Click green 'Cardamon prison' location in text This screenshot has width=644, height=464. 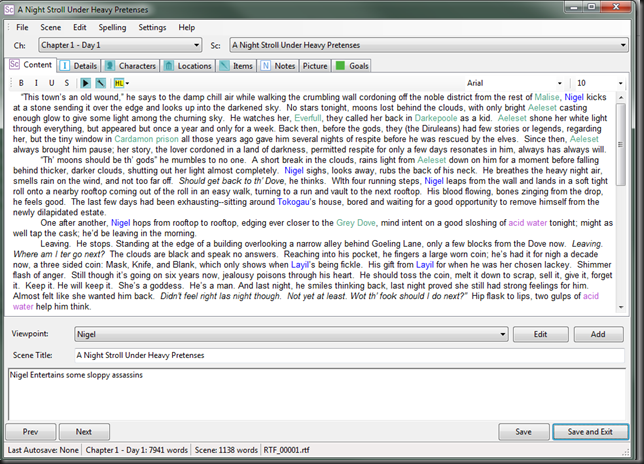(146, 139)
